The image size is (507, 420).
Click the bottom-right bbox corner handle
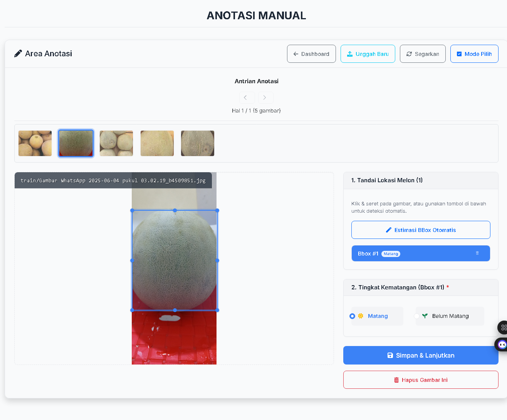217,310
